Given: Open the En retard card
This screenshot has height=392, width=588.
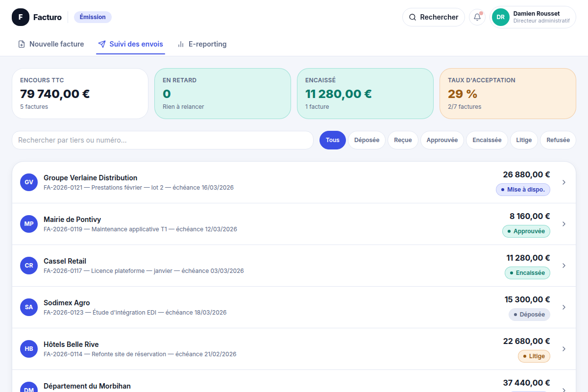Looking at the screenshot, I should 222,94.
